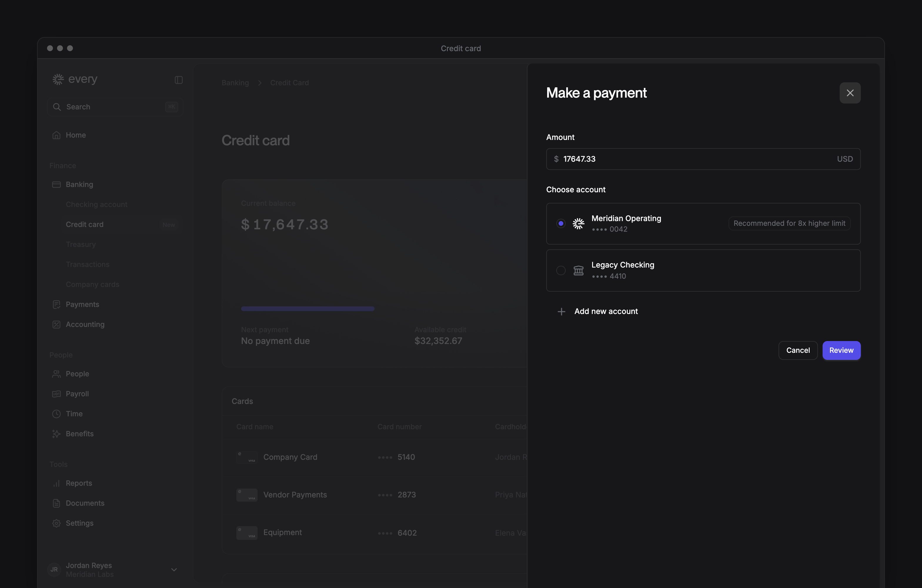The width and height of the screenshot is (922, 588).
Task: Toggle the sidebar collapse icon
Action: pyautogui.click(x=178, y=80)
